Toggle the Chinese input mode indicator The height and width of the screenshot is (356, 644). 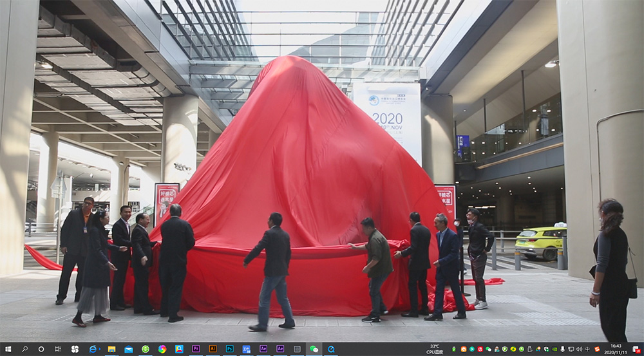tap(588, 349)
